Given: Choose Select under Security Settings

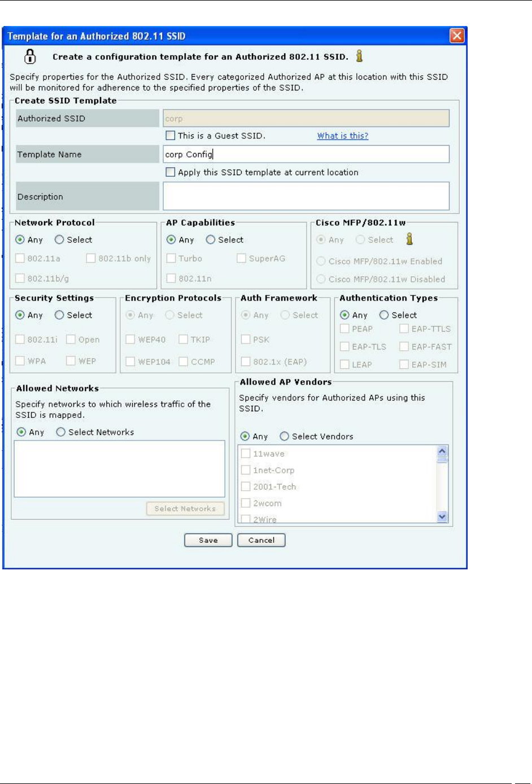Looking at the screenshot, I should (59, 315).
